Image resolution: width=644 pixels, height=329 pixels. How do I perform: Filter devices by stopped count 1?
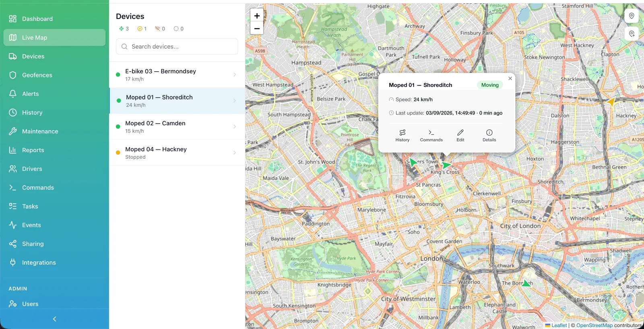click(x=142, y=29)
